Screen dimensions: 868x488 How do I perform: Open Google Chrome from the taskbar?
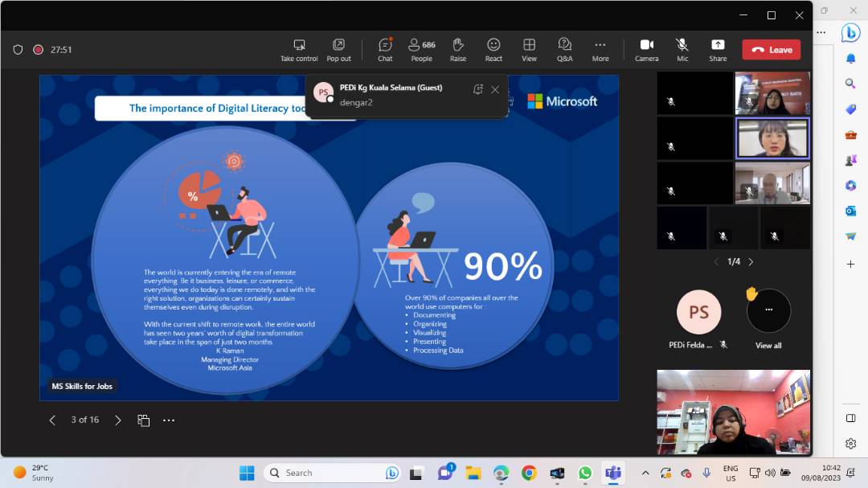[529, 473]
